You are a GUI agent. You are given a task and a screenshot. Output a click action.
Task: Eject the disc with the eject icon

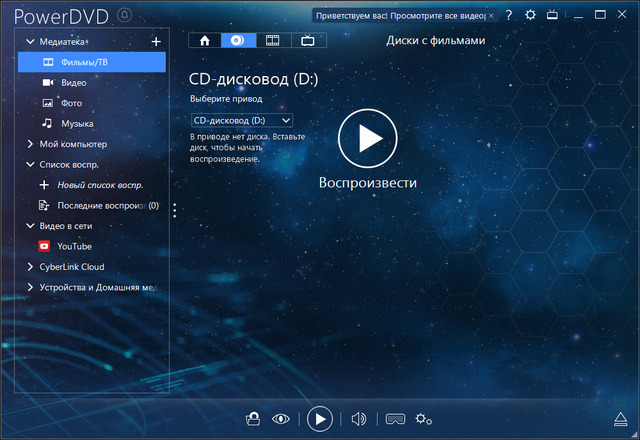point(618,419)
